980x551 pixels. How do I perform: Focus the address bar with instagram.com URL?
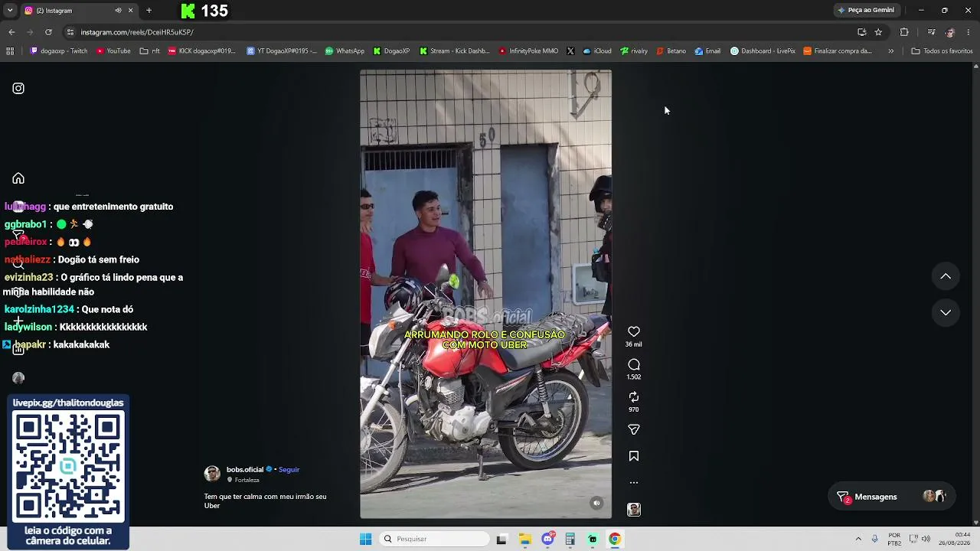[459, 32]
